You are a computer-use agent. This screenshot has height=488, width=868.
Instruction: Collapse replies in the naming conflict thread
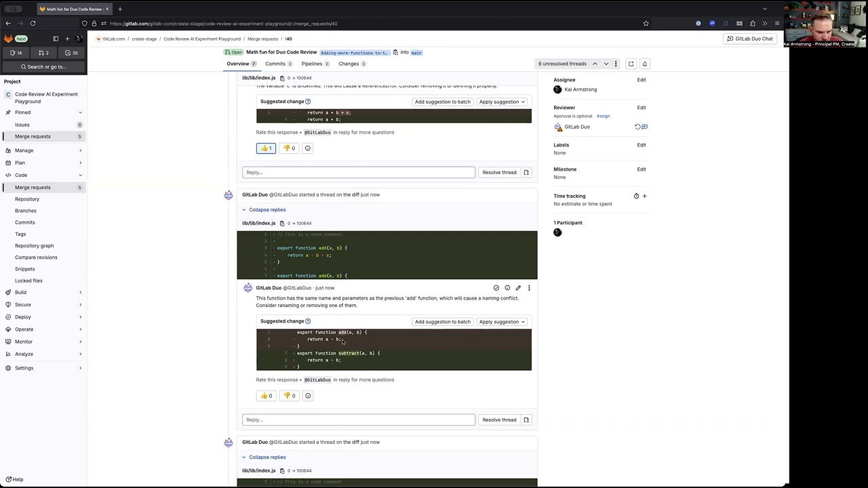tap(267, 209)
